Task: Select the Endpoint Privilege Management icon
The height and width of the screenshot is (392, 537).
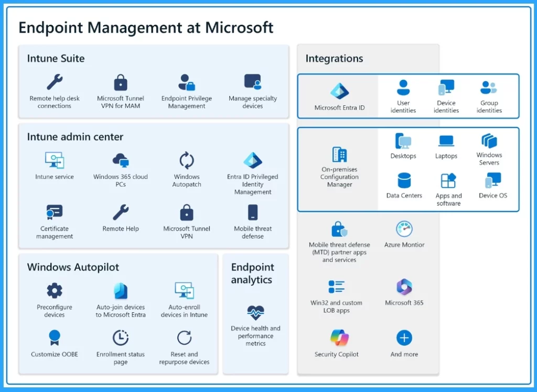Action: (x=187, y=82)
